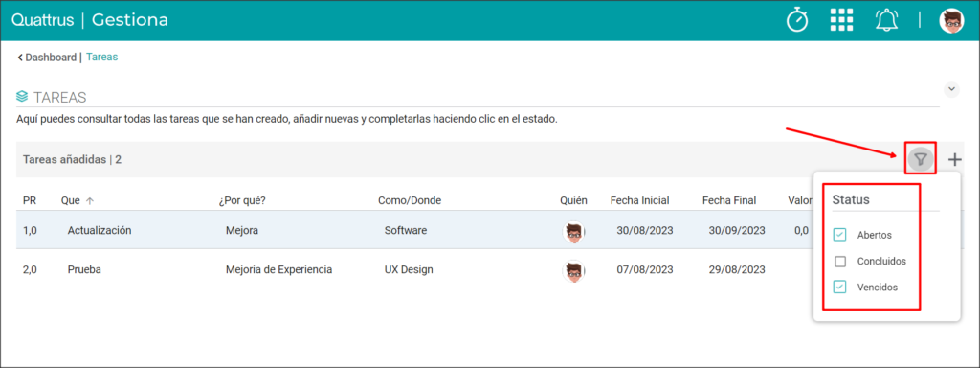Screen dimensions: 980x368
Task: Sort by the Que column header
Action: point(71,201)
